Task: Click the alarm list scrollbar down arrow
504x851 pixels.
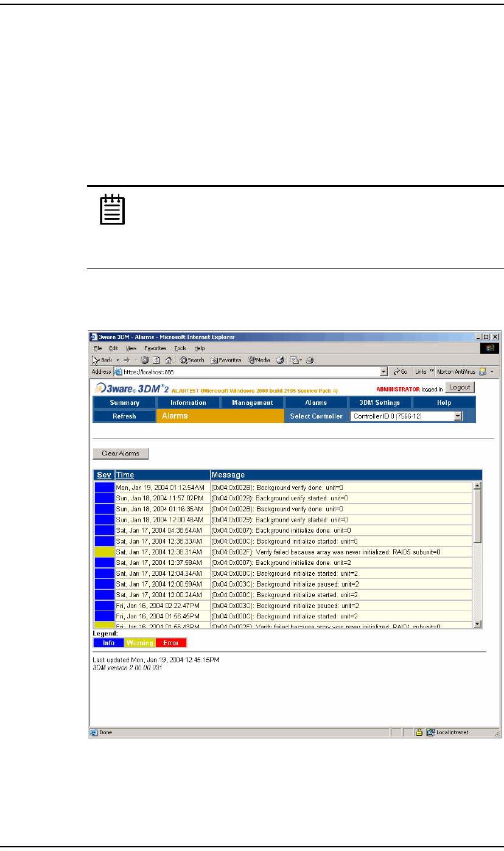Action: (x=477, y=624)
